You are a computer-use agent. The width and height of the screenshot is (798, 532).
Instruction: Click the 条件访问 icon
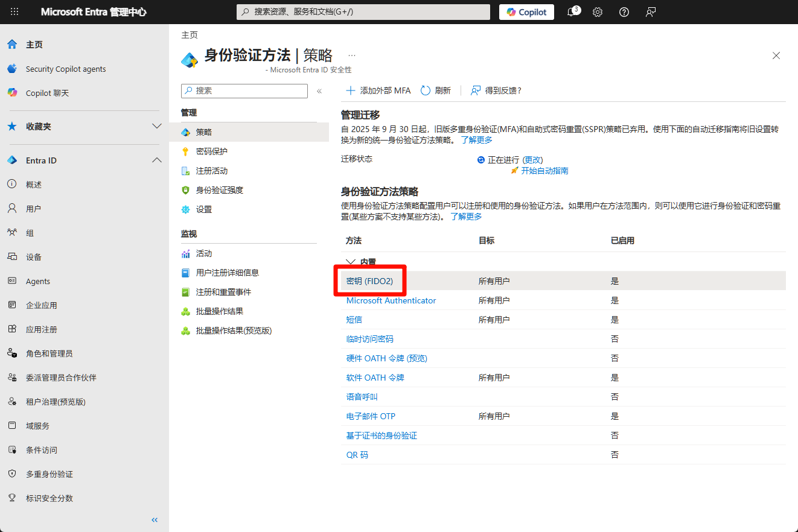pyautogui.click(x=12, y=450)
